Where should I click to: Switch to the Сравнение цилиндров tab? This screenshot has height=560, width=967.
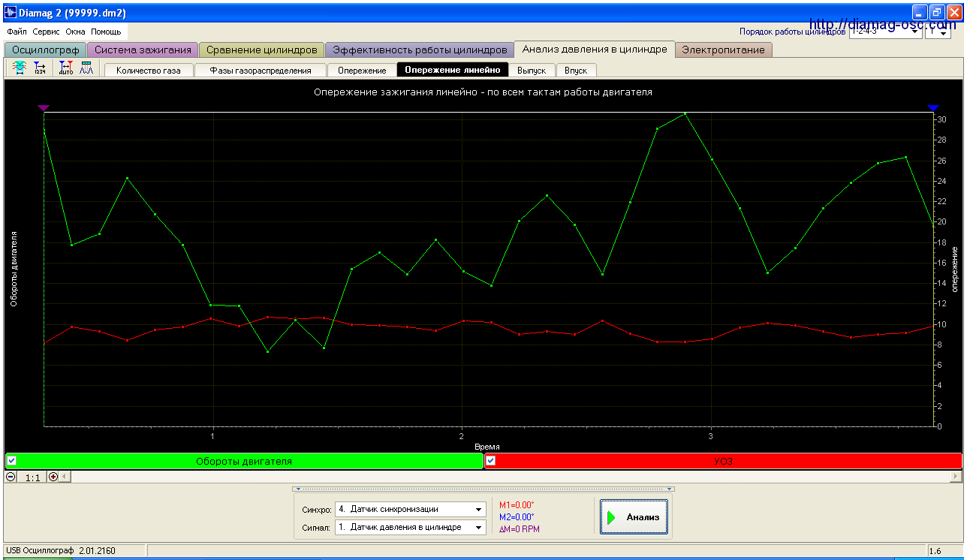pos(262,50)
